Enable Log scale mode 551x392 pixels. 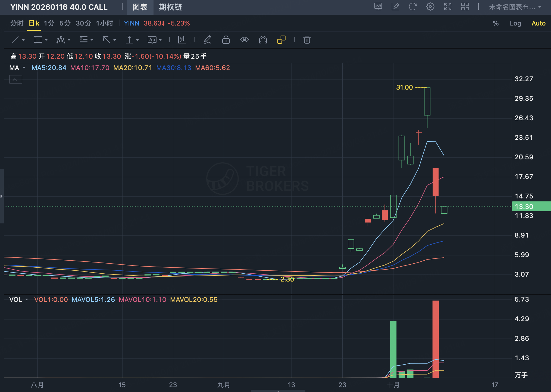point(515,23)
